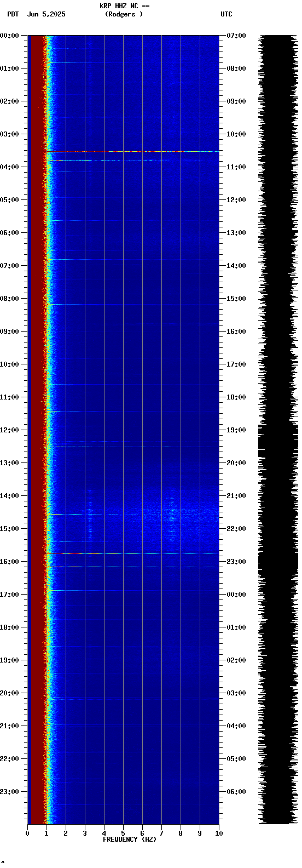Click the 06:00 UTC time label
Screen dimensions: 302x868
tap(236, 792)
